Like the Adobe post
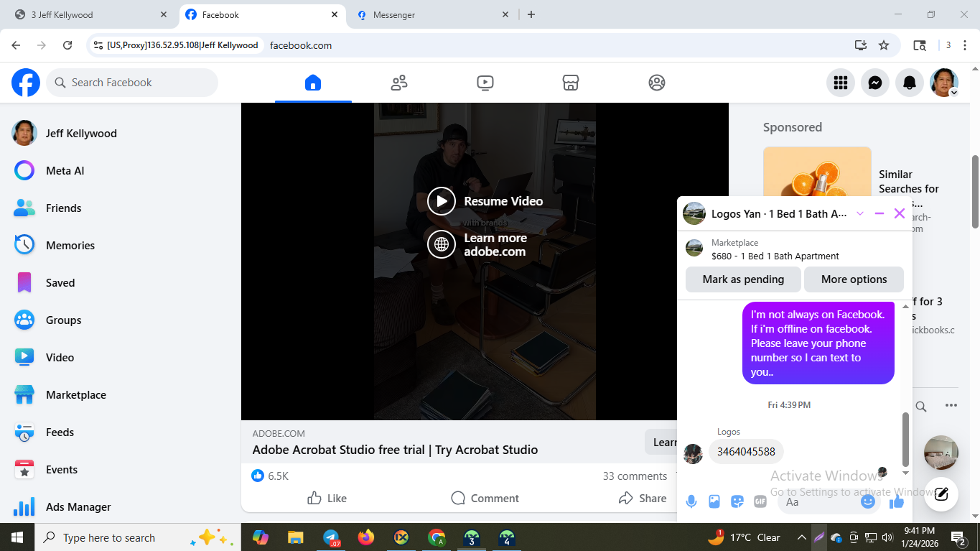 [x=327, y=498]
